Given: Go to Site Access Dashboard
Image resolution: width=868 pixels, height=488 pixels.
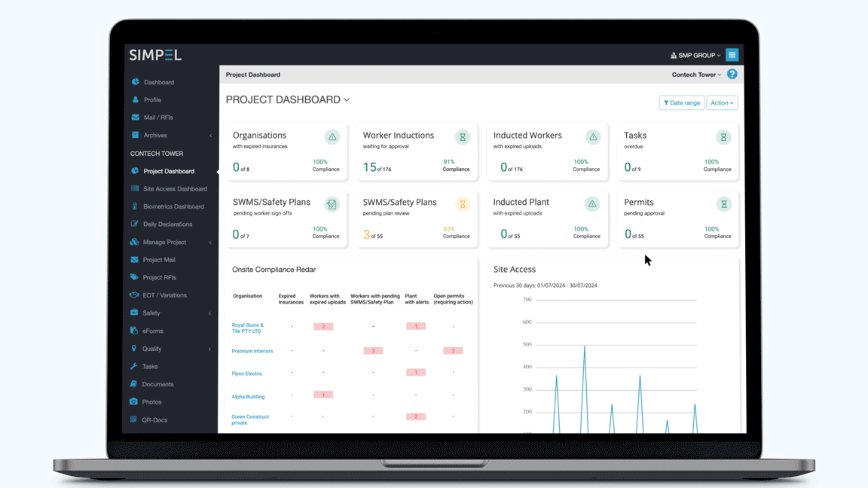Looking at the screenshot, I should [173, 188].
